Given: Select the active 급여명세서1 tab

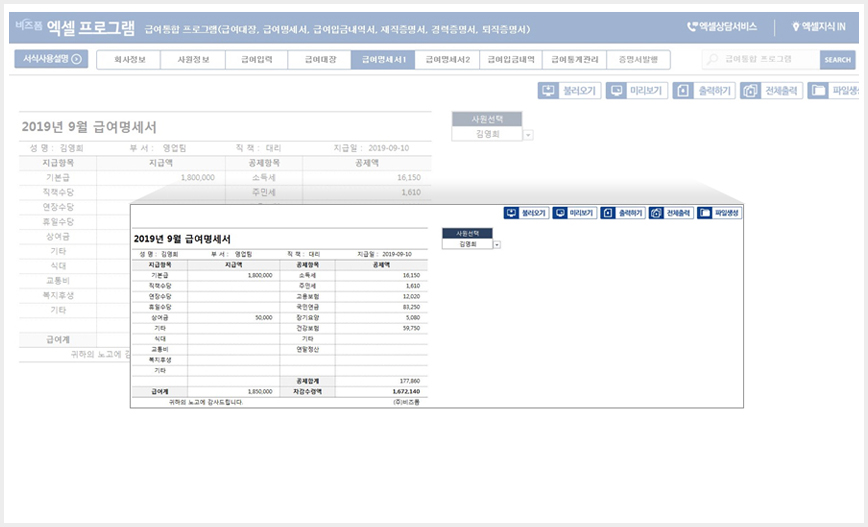Looking at the screenshot, I should pyautogui.click(x=383, y=60).
